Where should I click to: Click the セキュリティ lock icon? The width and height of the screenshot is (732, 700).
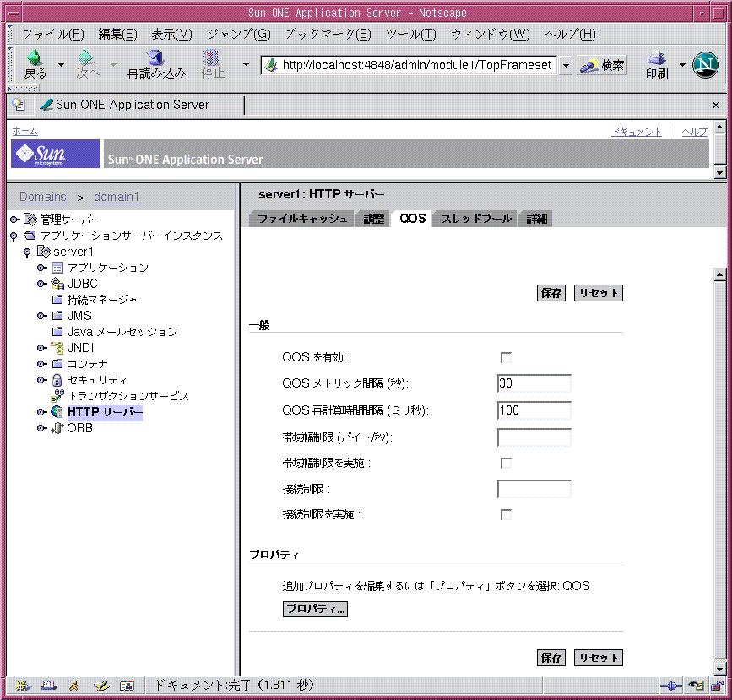(x=57, y=380)
